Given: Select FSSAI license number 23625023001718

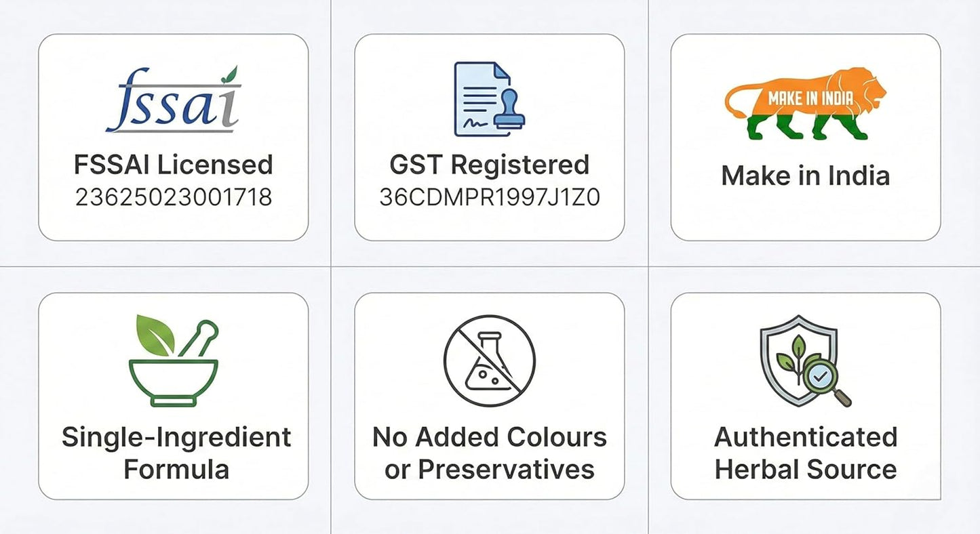Looking at the screenshot, I should [173, 197].
